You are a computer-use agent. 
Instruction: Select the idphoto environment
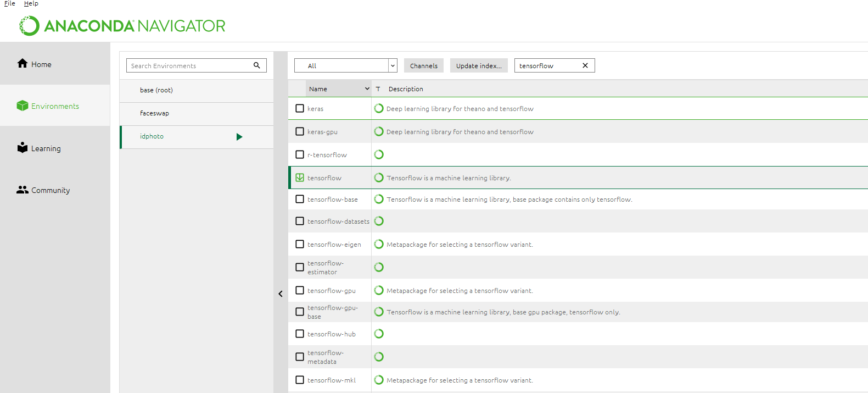tap(197, 137)
